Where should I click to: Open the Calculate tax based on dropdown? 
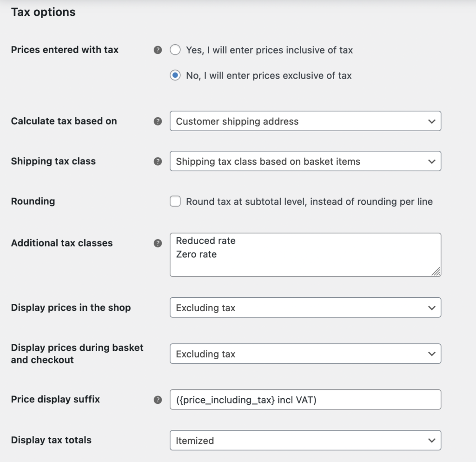click(305, 121)
